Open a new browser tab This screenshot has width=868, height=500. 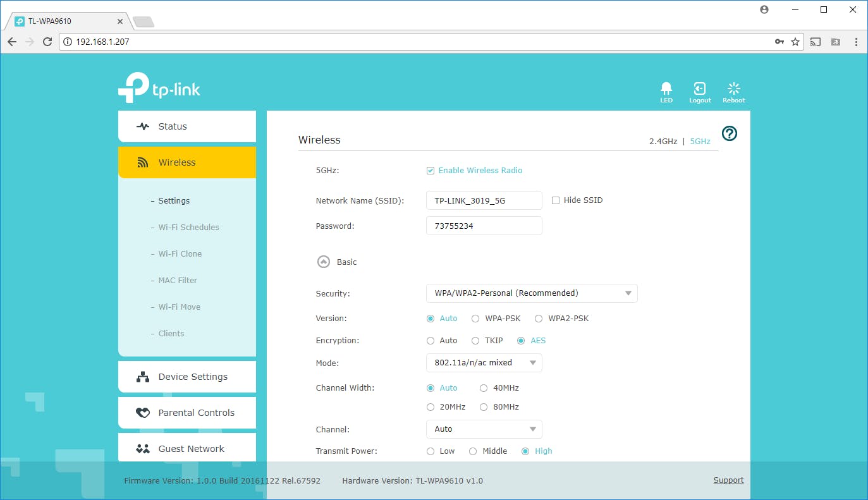pyautogui.click(x=144, y=22)
